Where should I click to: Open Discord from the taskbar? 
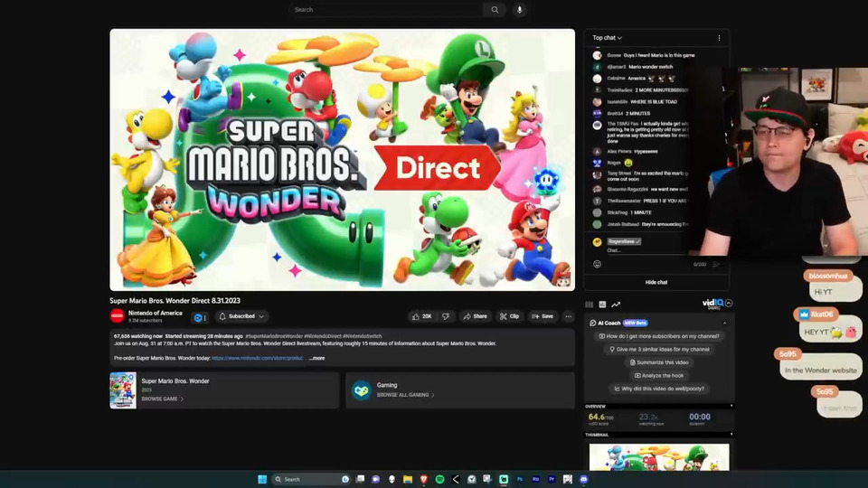pos(583,479)
